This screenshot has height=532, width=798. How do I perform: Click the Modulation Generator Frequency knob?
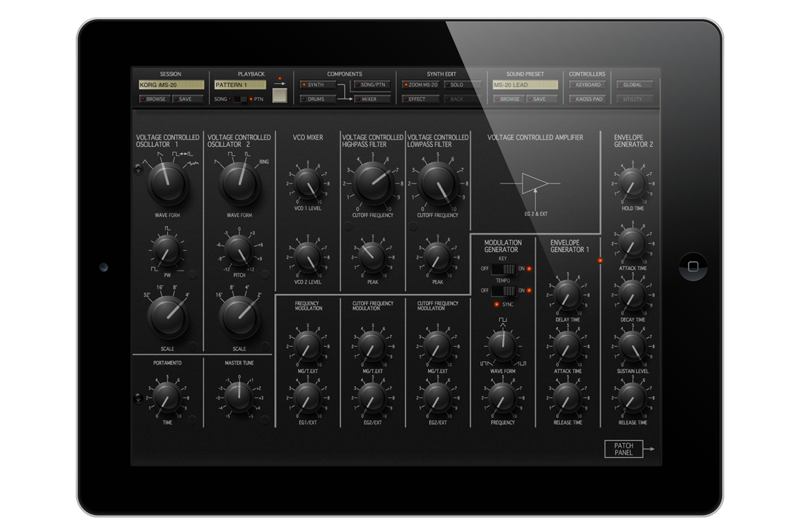(503, 397)
